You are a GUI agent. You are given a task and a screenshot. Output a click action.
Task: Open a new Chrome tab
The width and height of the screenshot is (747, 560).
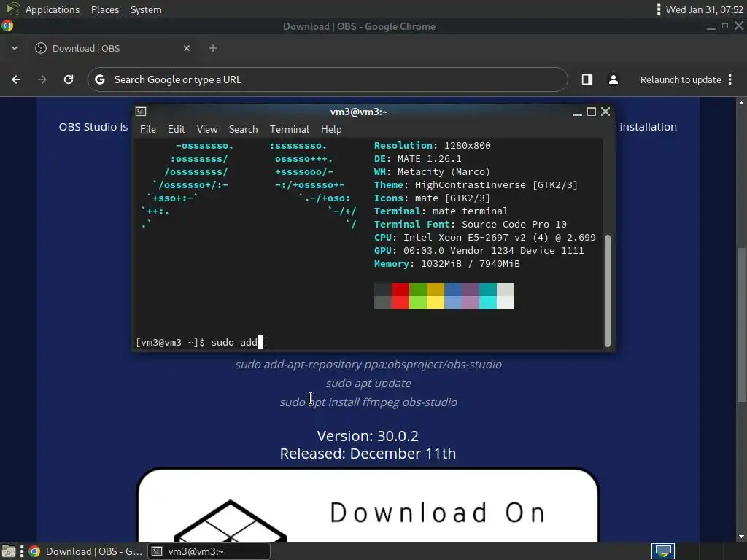[x=213, y=48]
